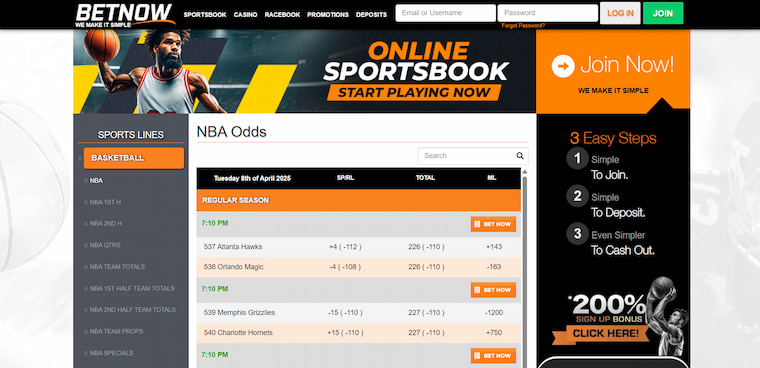Click Atlanta Hawks spread +4 ( -112 )
The height and width of the screenshot is (368, 760).
point(345,247)
